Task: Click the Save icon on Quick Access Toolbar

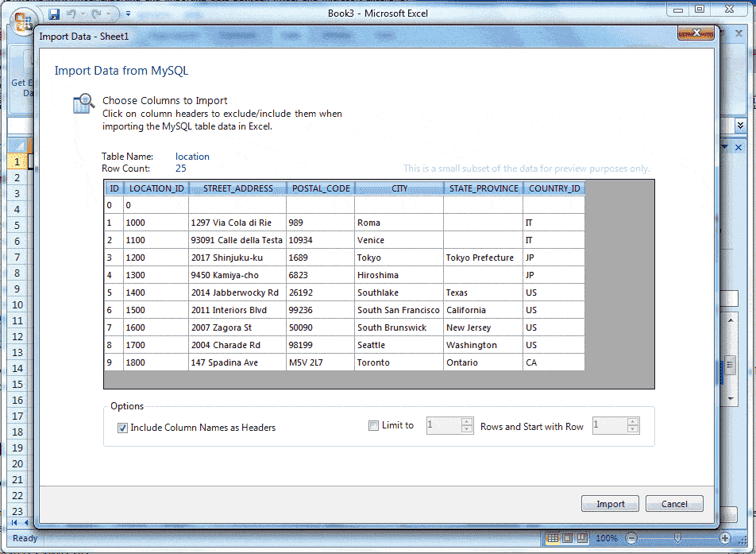Action: coord(54,14)
